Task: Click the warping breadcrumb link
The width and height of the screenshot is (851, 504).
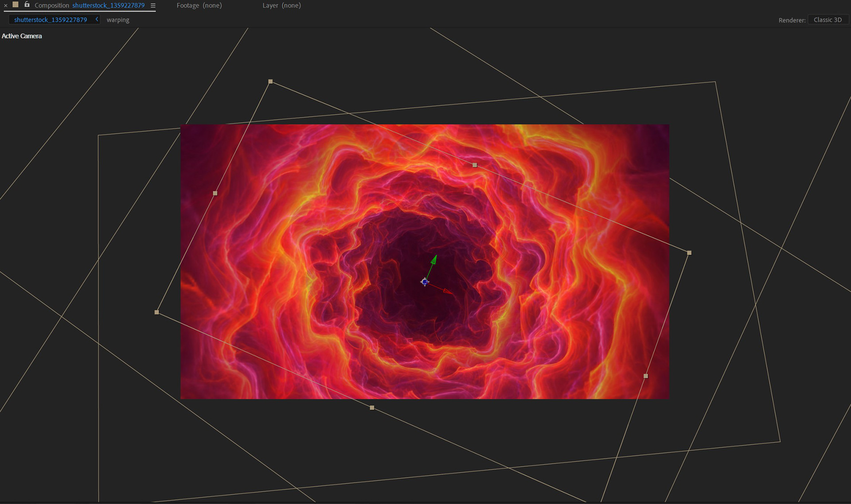Action: tap(118, 20)
